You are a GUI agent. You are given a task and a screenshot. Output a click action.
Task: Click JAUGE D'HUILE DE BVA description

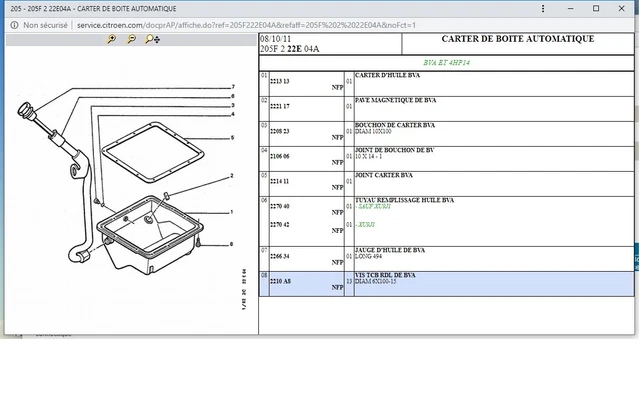click(390, 250)
